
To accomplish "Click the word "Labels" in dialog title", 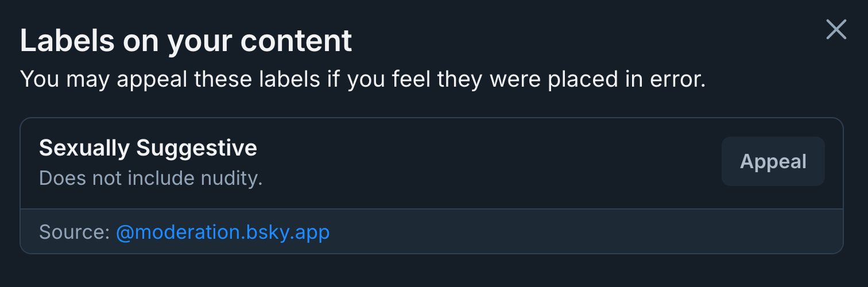I will (67, 41).
